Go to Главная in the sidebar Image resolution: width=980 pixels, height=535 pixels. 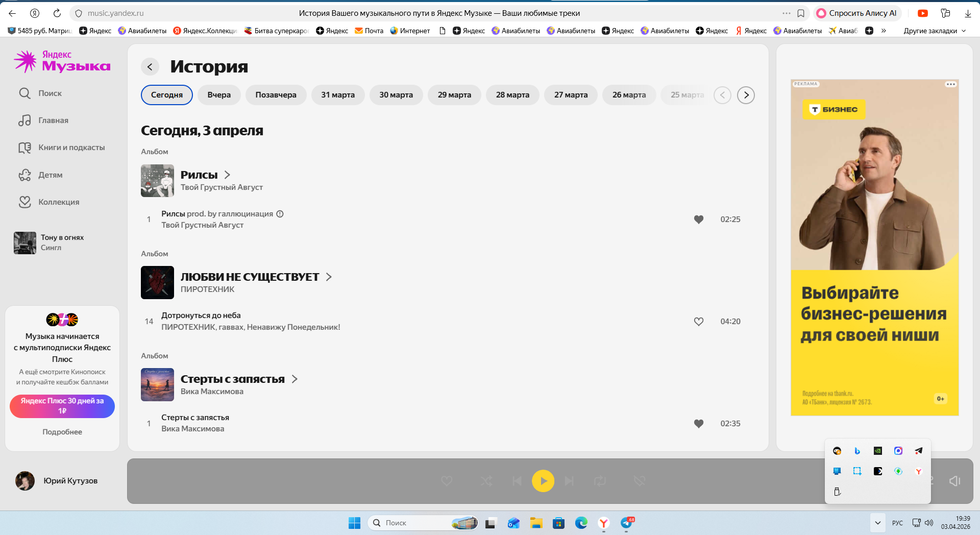(43, 120)
